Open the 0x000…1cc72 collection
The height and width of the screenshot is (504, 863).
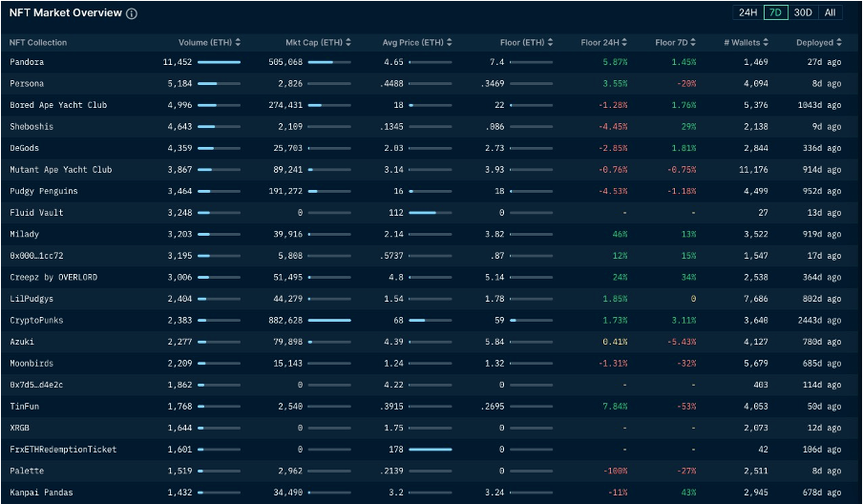36,256
